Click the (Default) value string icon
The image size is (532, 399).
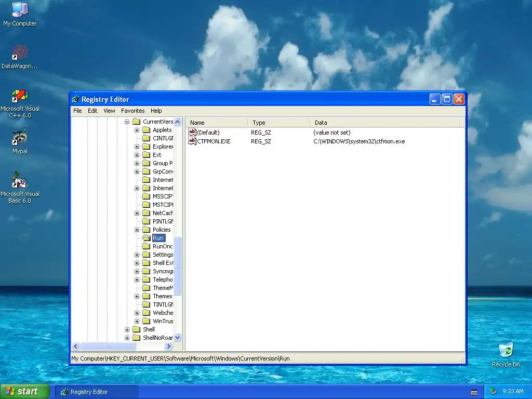coord(192,132)
